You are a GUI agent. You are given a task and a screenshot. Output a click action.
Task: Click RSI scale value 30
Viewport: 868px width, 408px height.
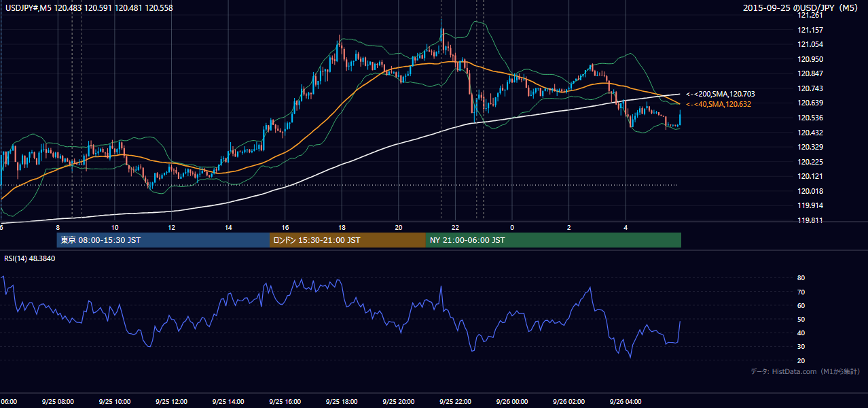pyautogui.click(x=801, y=347)
